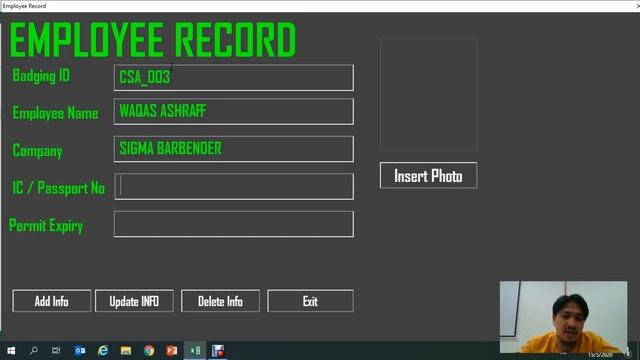This screenshot has height=360, width=640.
Task: Open Task View in taskbar
Action: click(56, 351)
